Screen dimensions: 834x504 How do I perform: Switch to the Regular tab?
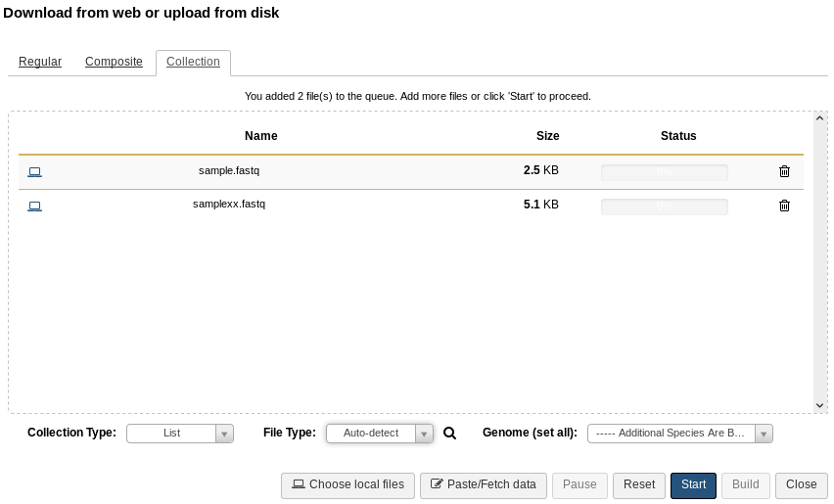pyautogui.click(x=40, y=62)
